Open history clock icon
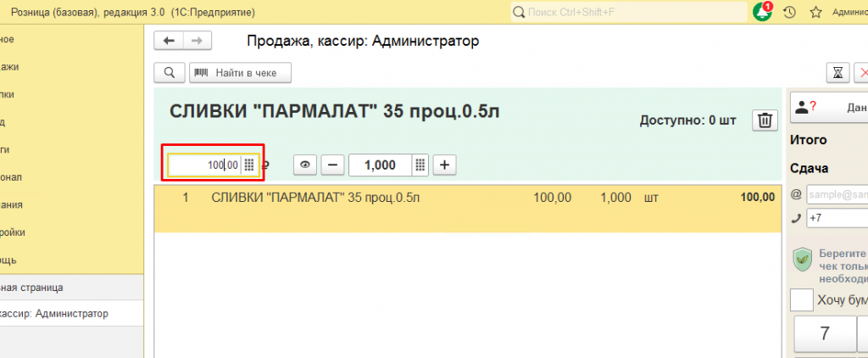 point(789,12)
